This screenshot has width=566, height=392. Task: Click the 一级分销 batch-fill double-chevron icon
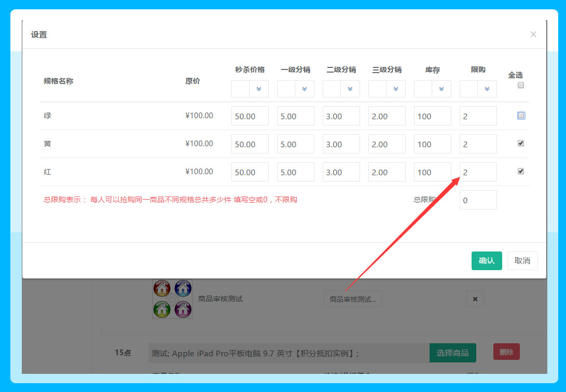(x=305, y=89)
